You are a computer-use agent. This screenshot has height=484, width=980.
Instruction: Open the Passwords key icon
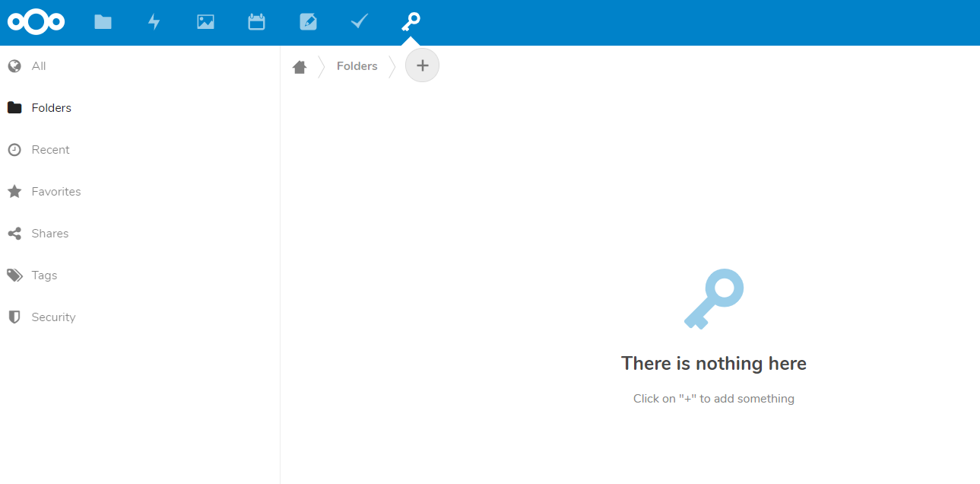[x=411, y=22]
